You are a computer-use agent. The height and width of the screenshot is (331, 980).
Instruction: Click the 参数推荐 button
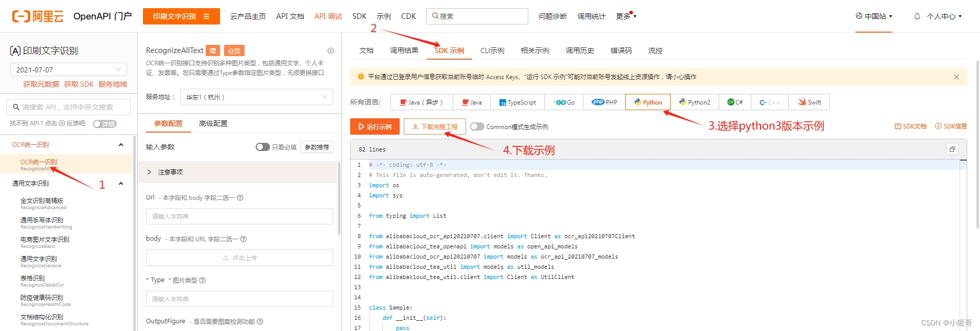(x=317, y=147)
